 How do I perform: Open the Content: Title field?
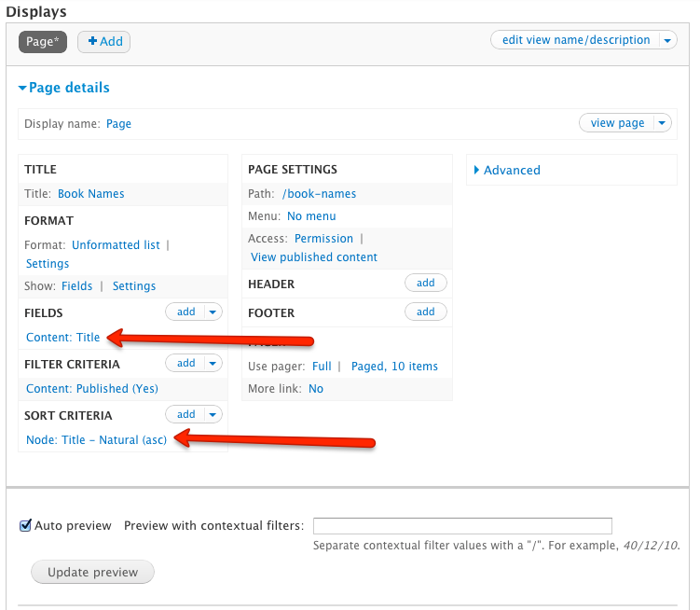63,338
